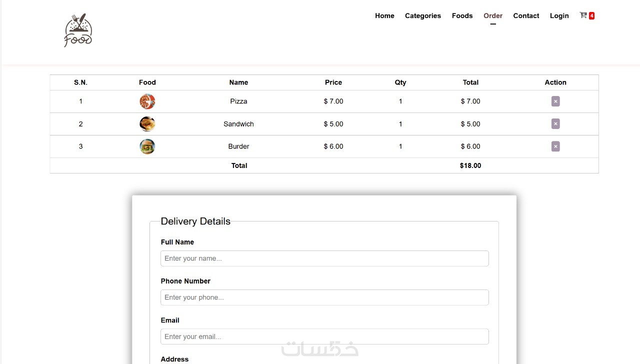Click the Burder food thumbnail
The image size is (640, 364).
[x=147, y=146]
